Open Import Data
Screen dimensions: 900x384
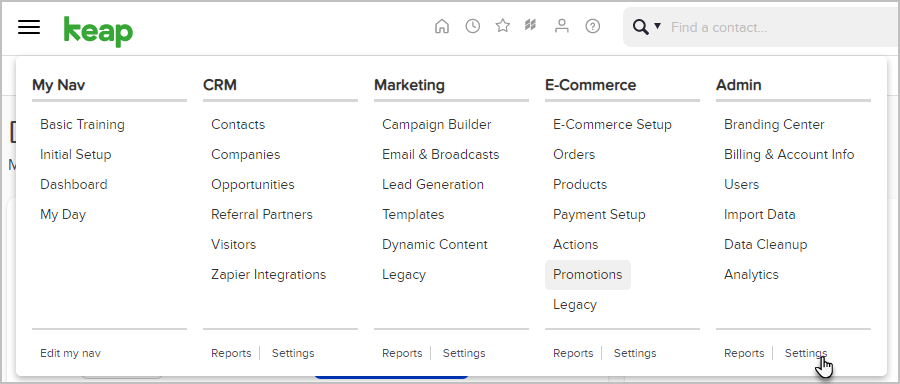(760, 215)
